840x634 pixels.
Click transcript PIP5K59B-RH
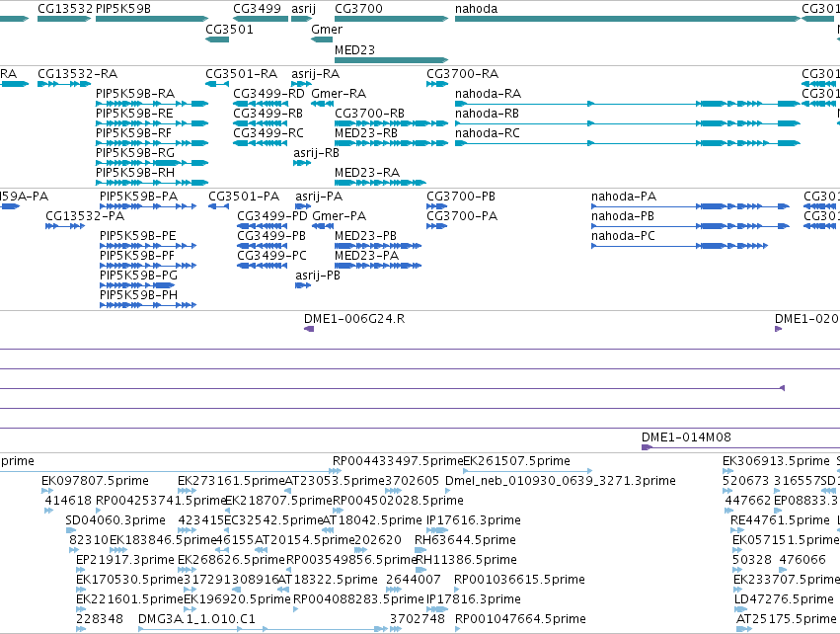click(135, 173)
